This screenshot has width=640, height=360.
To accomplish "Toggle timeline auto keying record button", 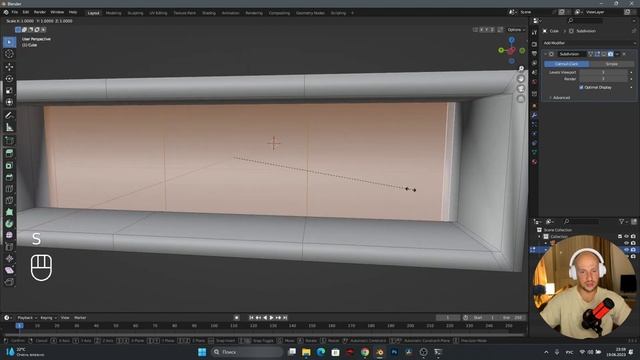I will (x=237, y=318).
